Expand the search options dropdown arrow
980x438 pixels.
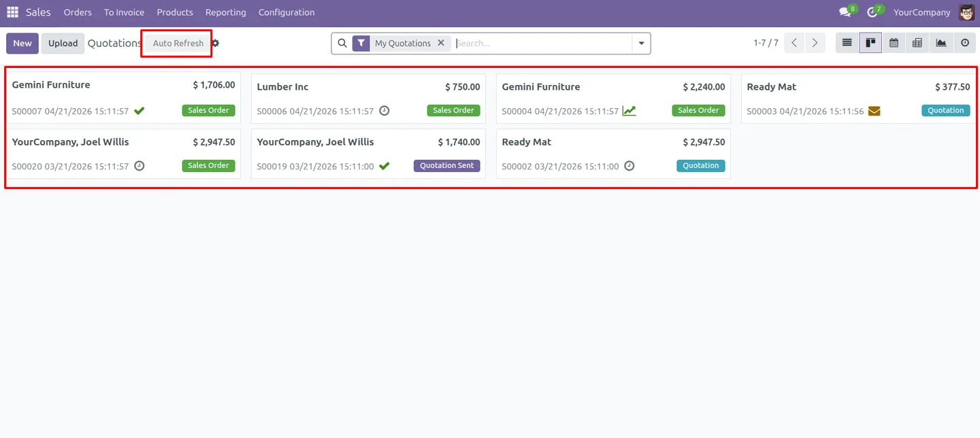tap(641, 44)
